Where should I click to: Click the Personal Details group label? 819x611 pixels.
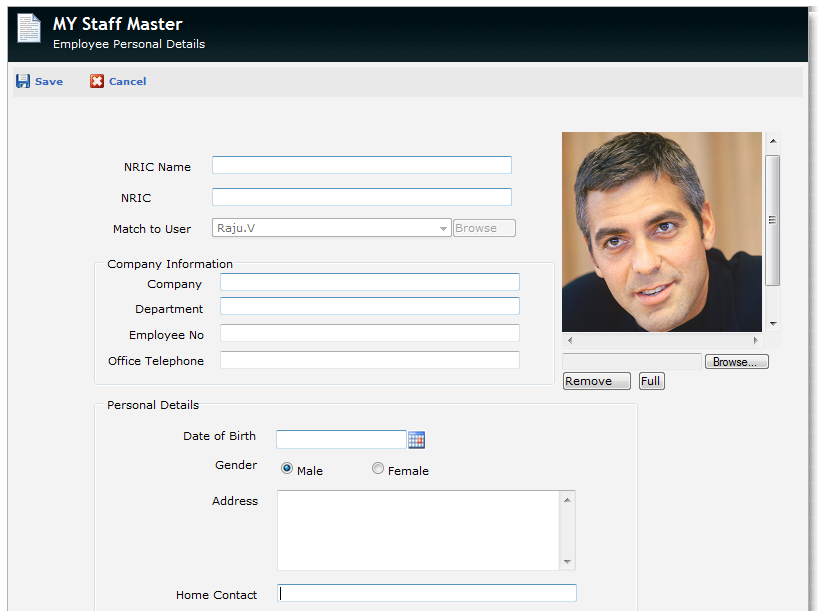point(153,405)
